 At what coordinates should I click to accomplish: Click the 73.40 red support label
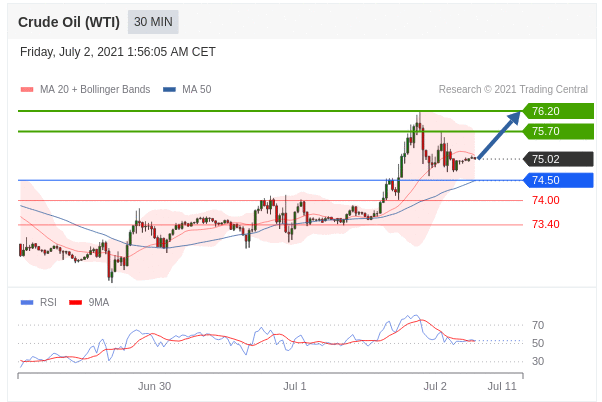click(545, 224)
